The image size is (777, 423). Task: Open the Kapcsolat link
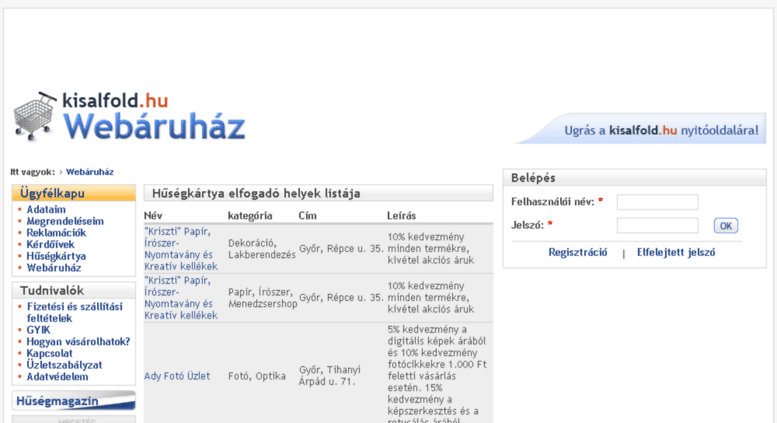click(x=49, y=353)
